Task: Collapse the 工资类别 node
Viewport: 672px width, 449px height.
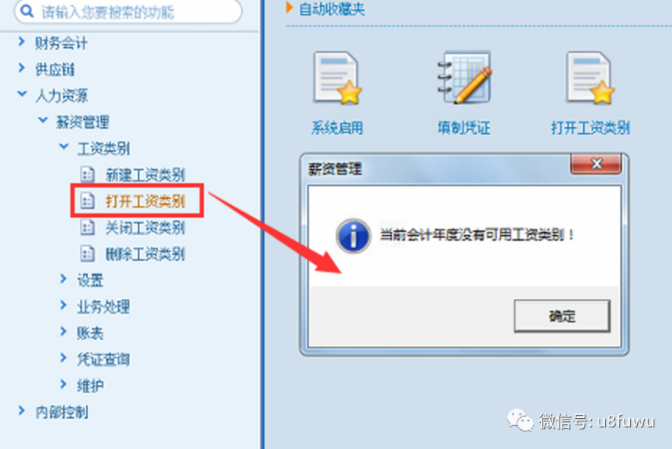Action: [x=63, y=147]
